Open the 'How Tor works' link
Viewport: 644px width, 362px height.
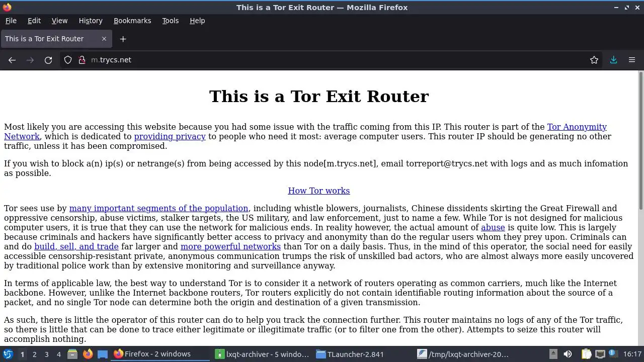click(x=319, y=191)
